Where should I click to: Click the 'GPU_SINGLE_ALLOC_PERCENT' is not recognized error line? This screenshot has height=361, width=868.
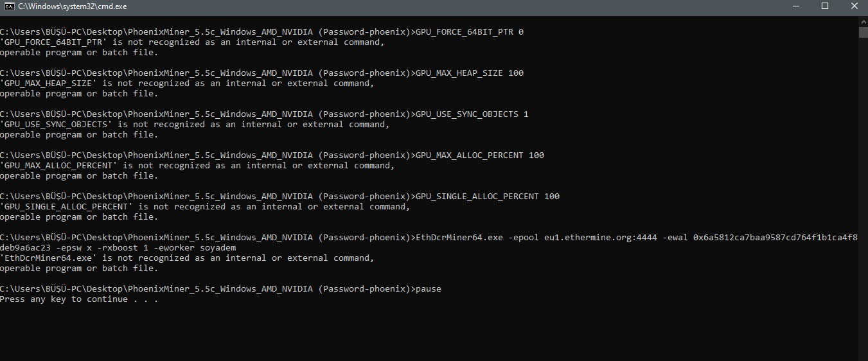[204, 207]
